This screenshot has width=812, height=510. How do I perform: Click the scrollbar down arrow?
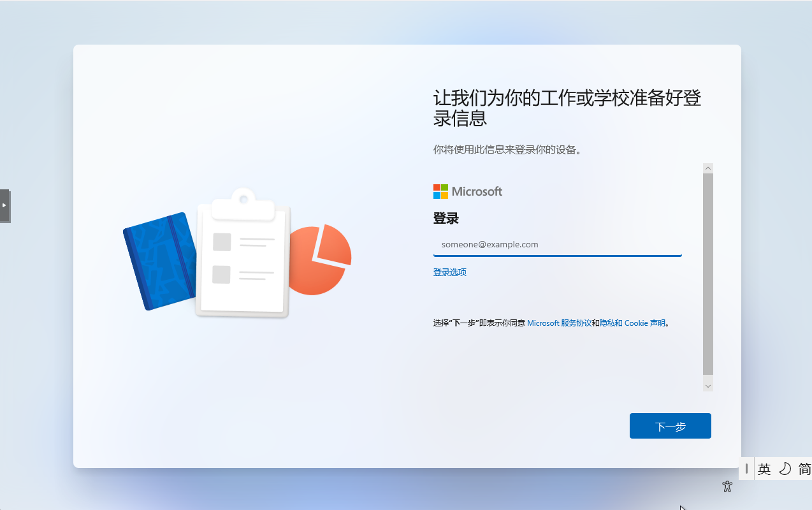(x=708, y=386)
